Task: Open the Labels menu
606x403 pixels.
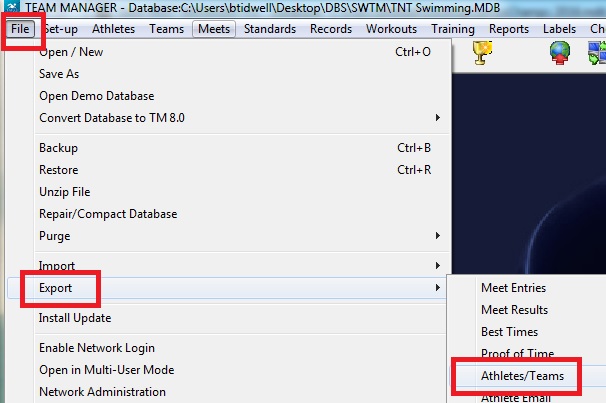Action: click(559, 29)
